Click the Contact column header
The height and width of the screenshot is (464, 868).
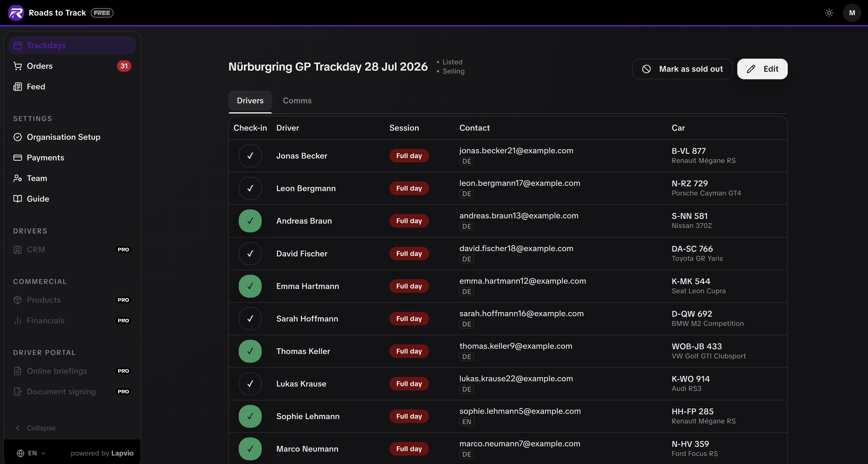click(x=474, y=128)
